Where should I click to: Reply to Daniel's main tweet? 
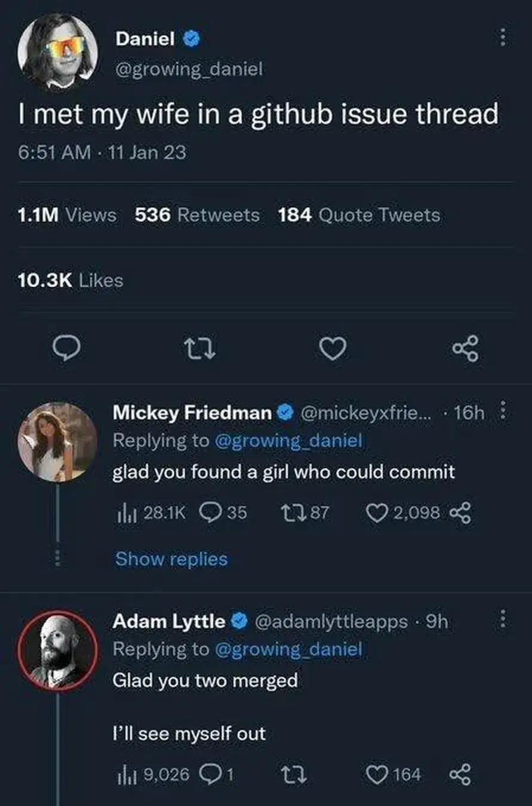tap(66, 348)
